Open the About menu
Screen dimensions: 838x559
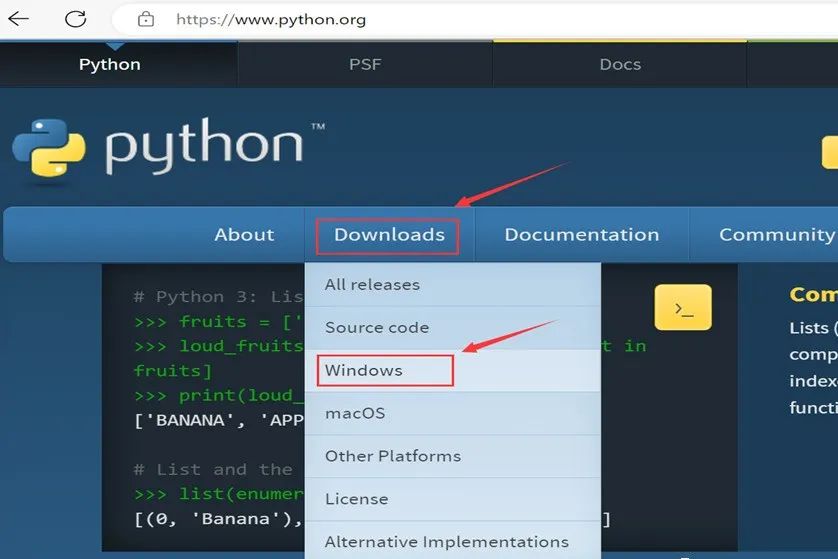(244, 235)
